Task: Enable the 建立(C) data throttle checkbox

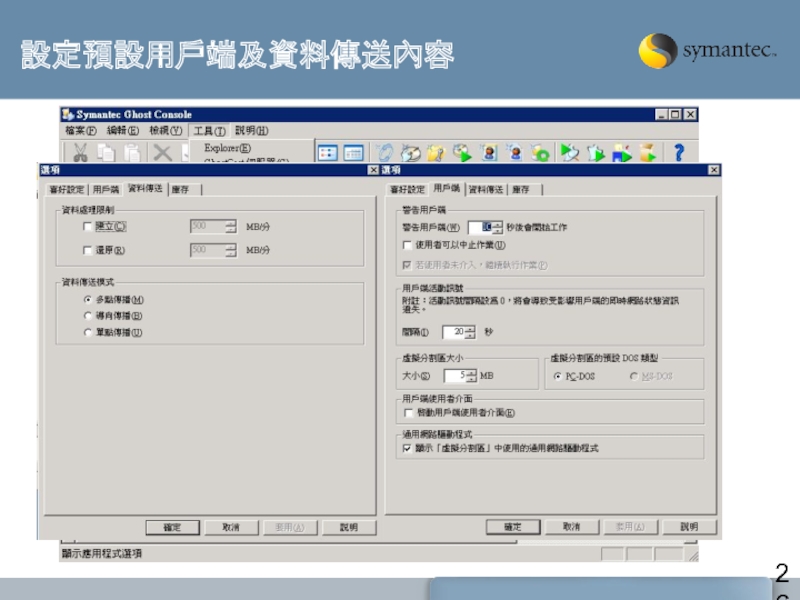Action: click(87, 226)
